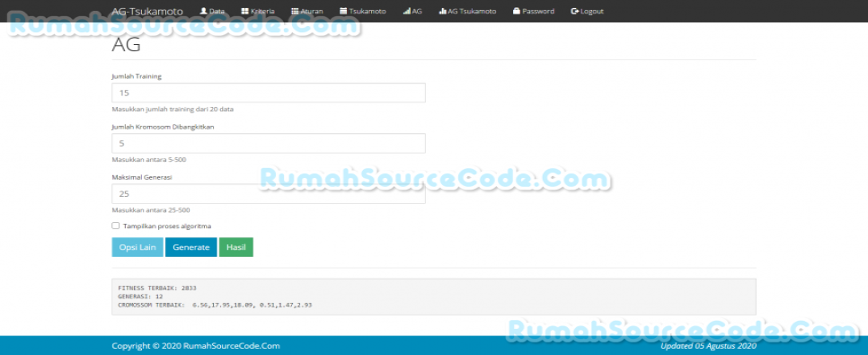Click the Logout label in the navbar
Image resolution: width=868 pixels, height=355 pixels.
[592, 11]
